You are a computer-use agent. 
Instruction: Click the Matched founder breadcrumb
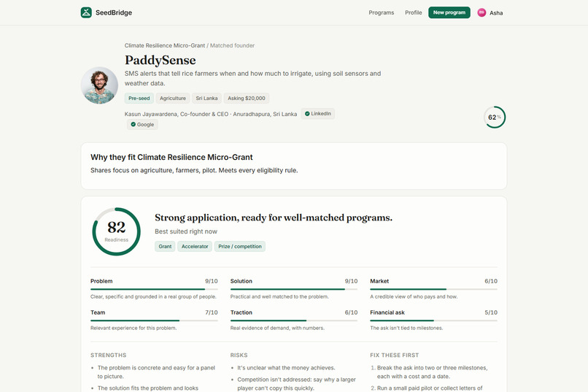(232, 45)
